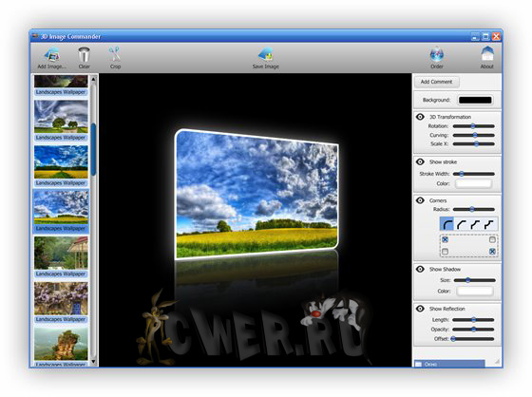Select the dark canyon thumbnail at top
Viewport: 532px width, 397px height.
[x=61, y=82]
